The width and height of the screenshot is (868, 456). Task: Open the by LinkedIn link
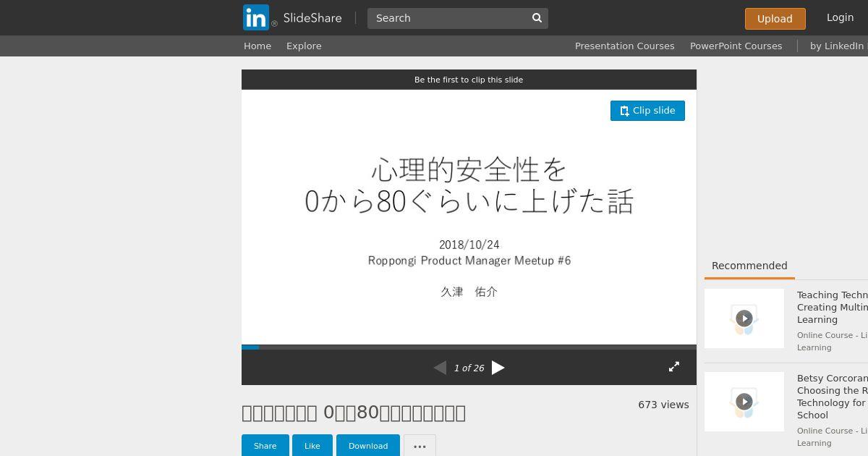click(x=837, y=46)
